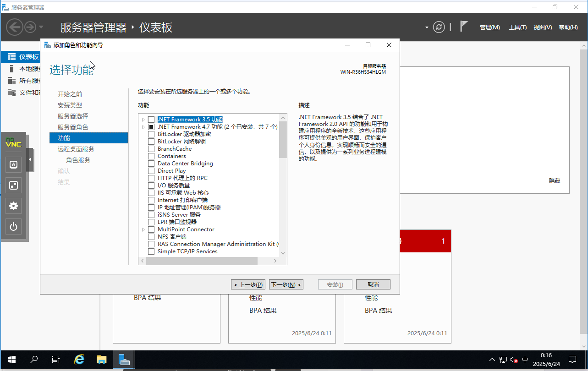Go to 服务器角色 wizard step

(73, 127)
